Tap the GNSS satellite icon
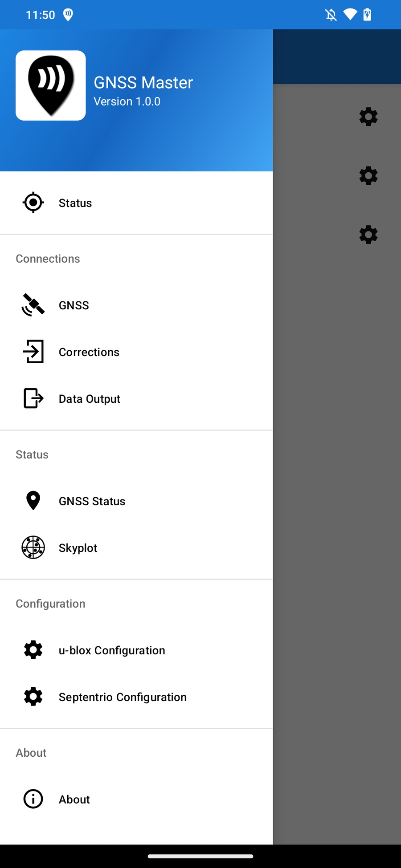This screenshot has height=868, width=401. point(33,305)
